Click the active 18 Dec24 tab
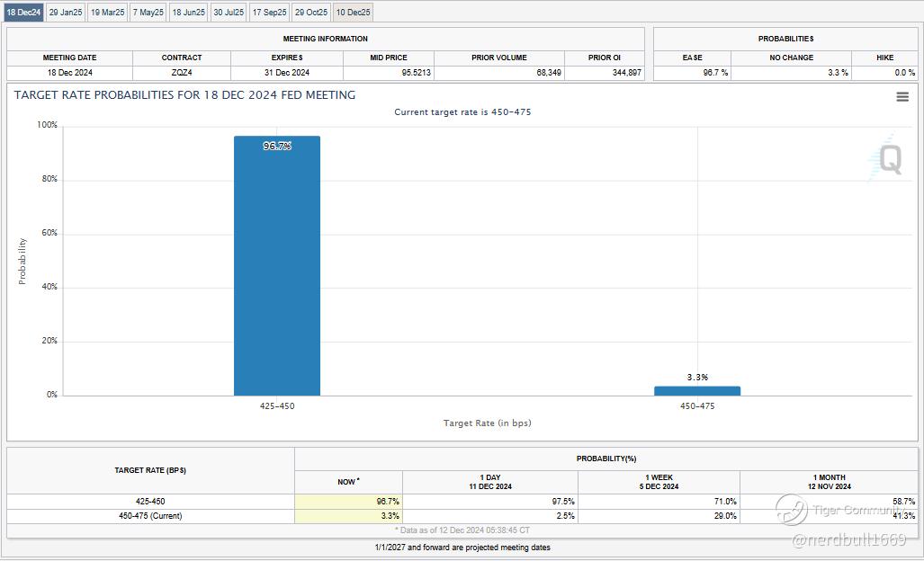 (x=23, y=13)
